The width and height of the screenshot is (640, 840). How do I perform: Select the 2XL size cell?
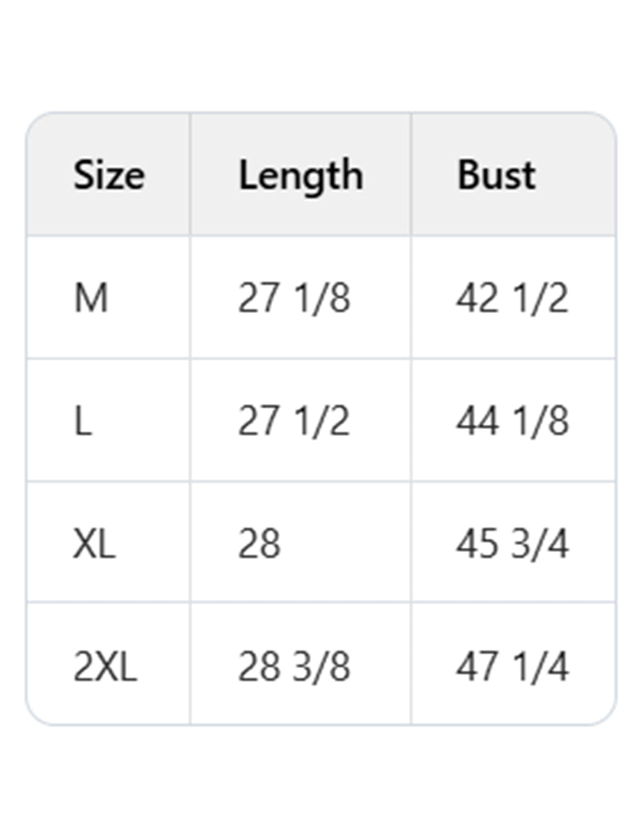pos(105,666)
